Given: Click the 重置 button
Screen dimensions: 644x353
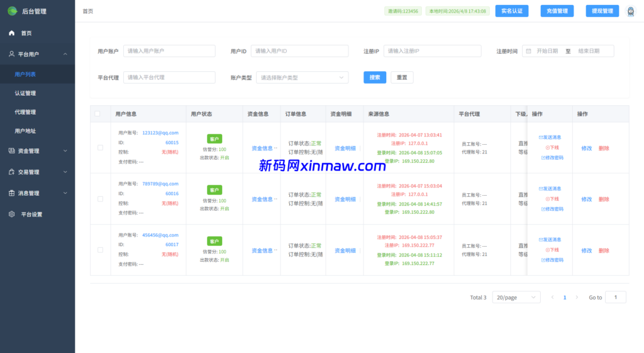Looking at the screenshot, I should [402, 77].
